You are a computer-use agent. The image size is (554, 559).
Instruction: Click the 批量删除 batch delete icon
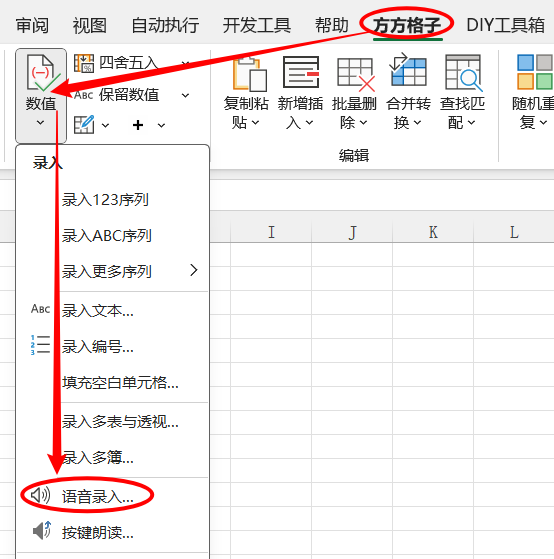[x=355, y=74]
